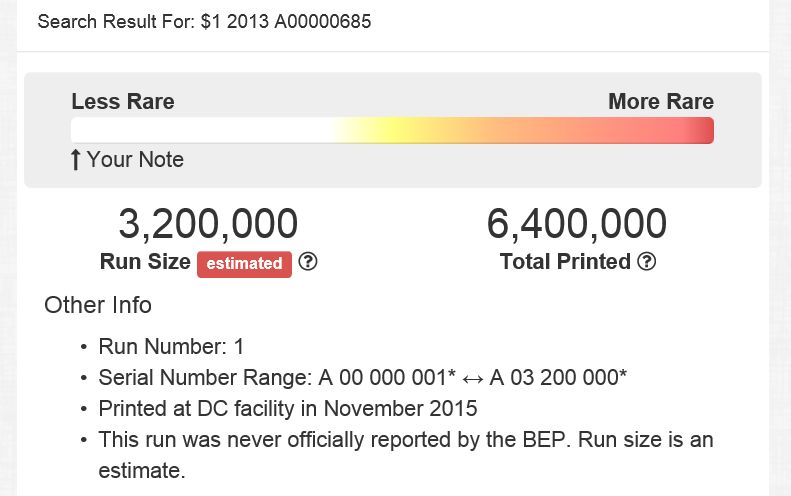Click the Serial Number Range list item
This screenshot has width=791, height=496.
pyautogui.click(x=362, y=378)
